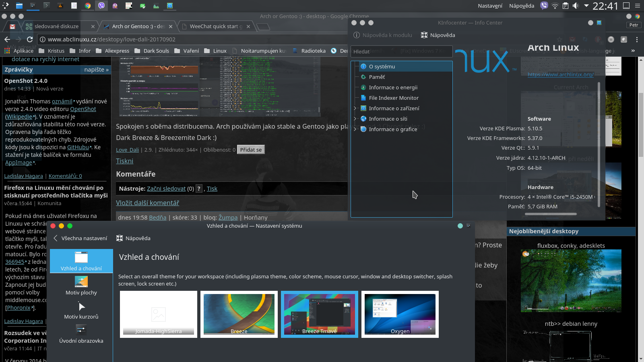Select Vzhled a chování sidebar item
Viewport: 644px width, 362px height.
click(81, 261)
